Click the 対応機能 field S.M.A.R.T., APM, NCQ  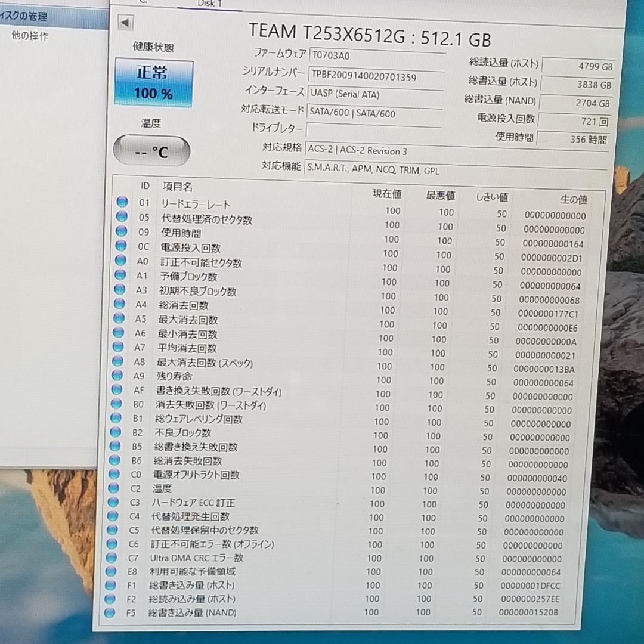coord(455,169)
